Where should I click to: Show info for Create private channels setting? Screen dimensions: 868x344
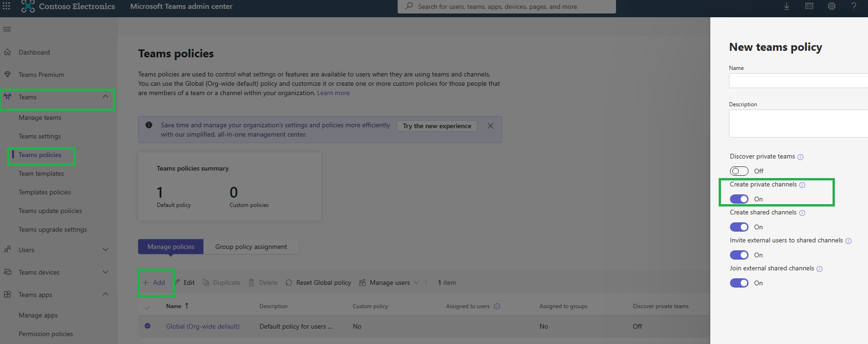pyautogui.click(x=802, y=185)
